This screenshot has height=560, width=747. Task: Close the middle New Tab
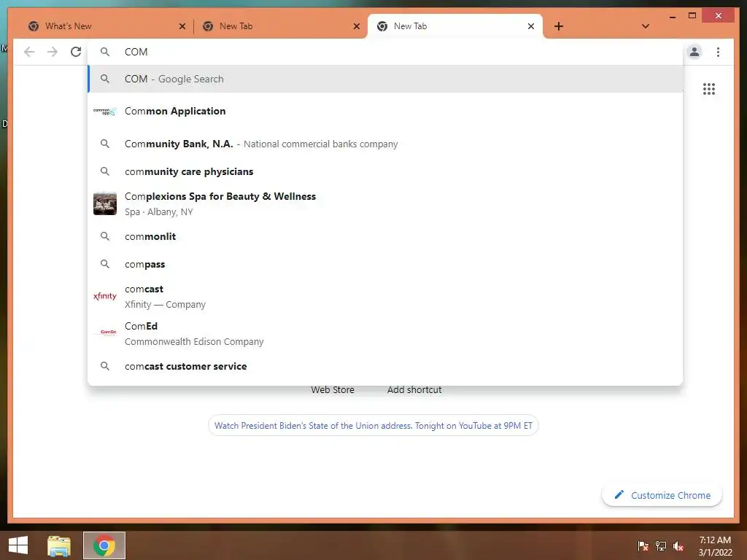click(356, 26)
